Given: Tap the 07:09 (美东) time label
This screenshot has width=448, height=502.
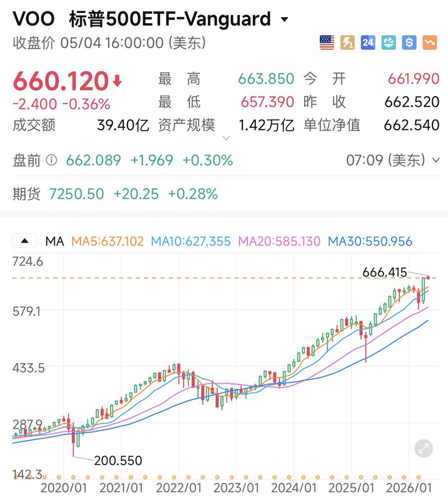Looking at the screenshot, I should (x=385, y=160).
